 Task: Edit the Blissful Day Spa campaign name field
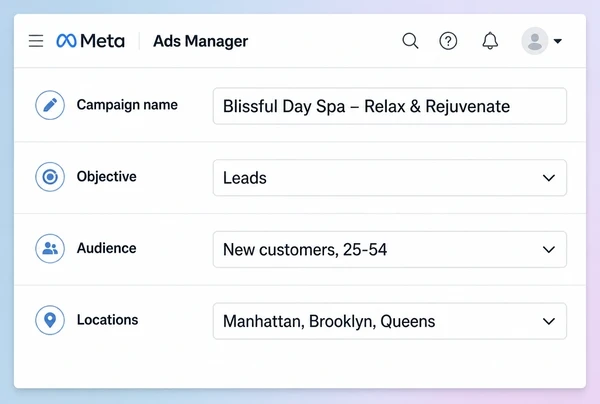[390, 106]
